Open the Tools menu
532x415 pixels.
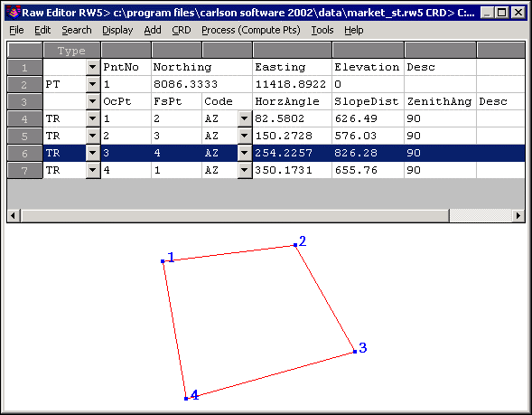(x=322, y=30)
